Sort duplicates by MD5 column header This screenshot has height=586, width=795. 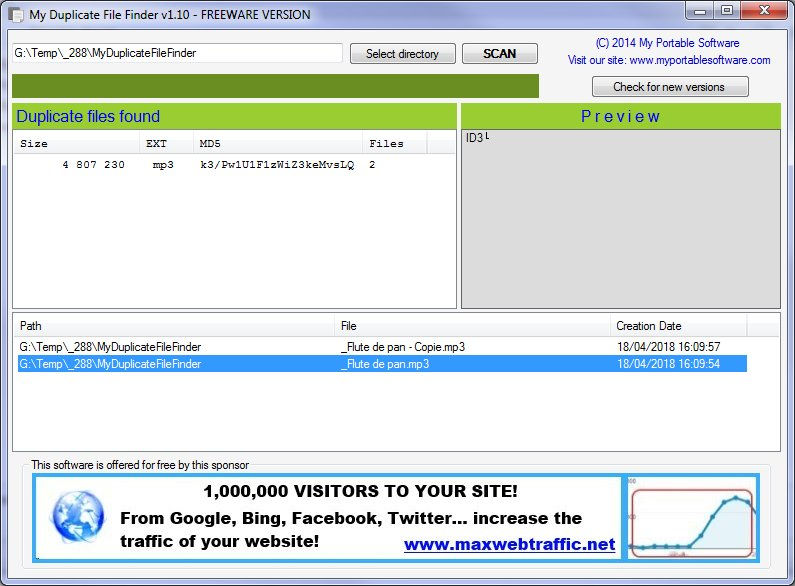coord(278,143)
